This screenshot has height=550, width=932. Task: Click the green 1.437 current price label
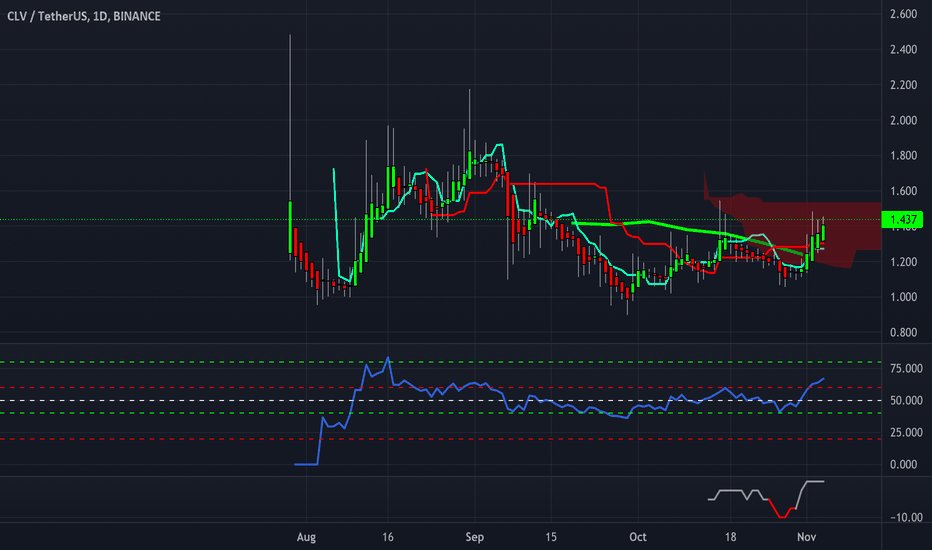(902, 219)
